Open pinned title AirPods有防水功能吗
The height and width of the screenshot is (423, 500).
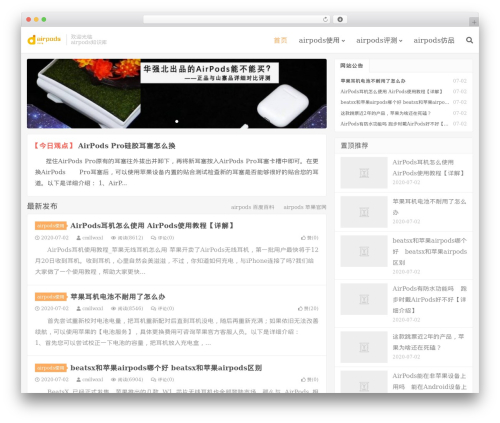[430, 299]
